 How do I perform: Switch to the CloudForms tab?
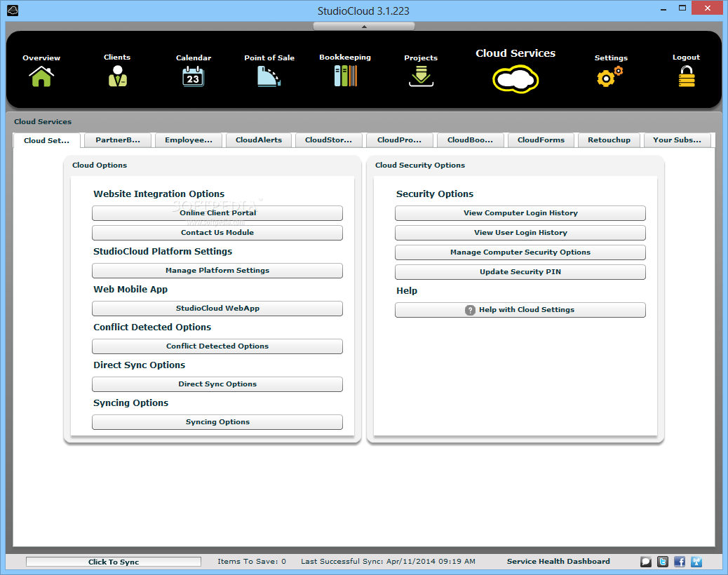coord(541,140)
